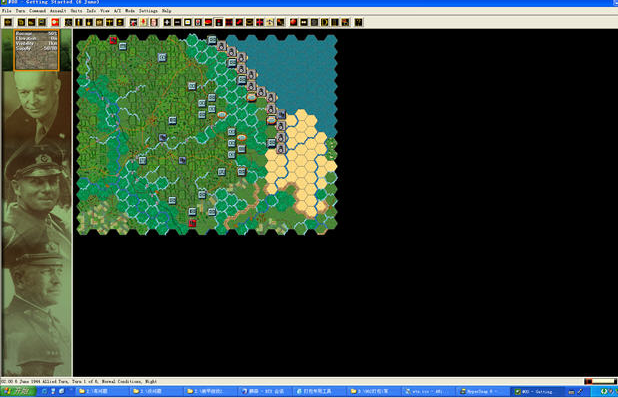Open the Units menu
The height and width of the screenshot is (398, 618).
(76, 11)
